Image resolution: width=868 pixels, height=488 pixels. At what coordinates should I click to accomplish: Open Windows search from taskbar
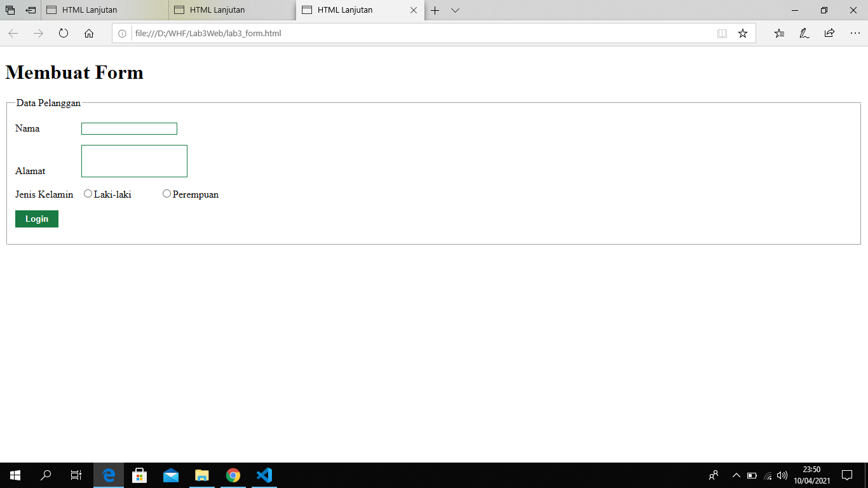pyautogui.click(x=46, y=475)
